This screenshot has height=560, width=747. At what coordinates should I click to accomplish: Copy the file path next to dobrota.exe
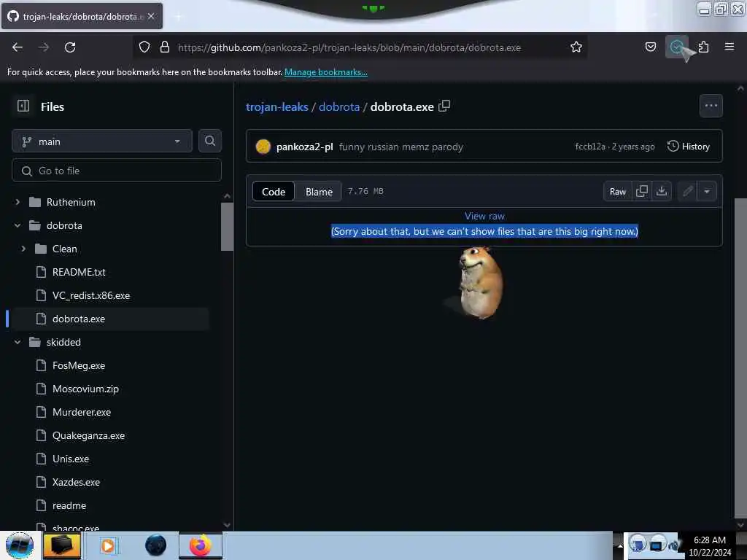point(444,106)
